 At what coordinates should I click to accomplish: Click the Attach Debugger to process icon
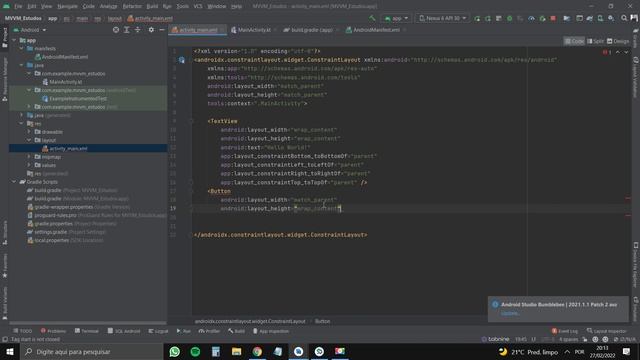point(542,18)
